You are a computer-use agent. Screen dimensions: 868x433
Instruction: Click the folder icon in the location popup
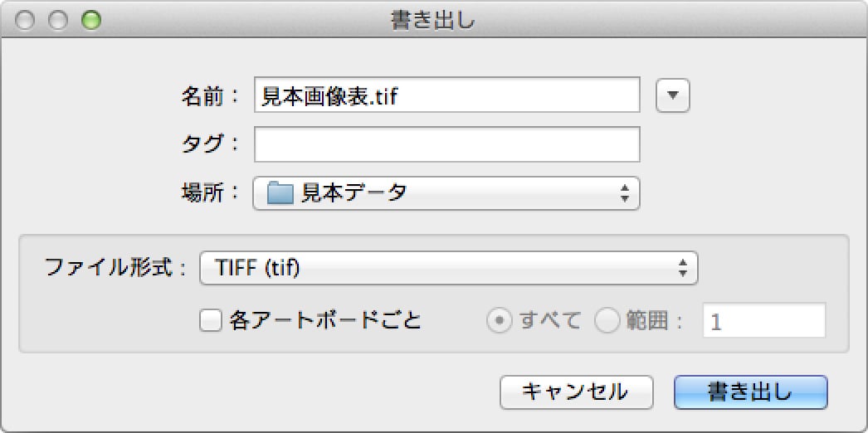(x=280, y=194)
